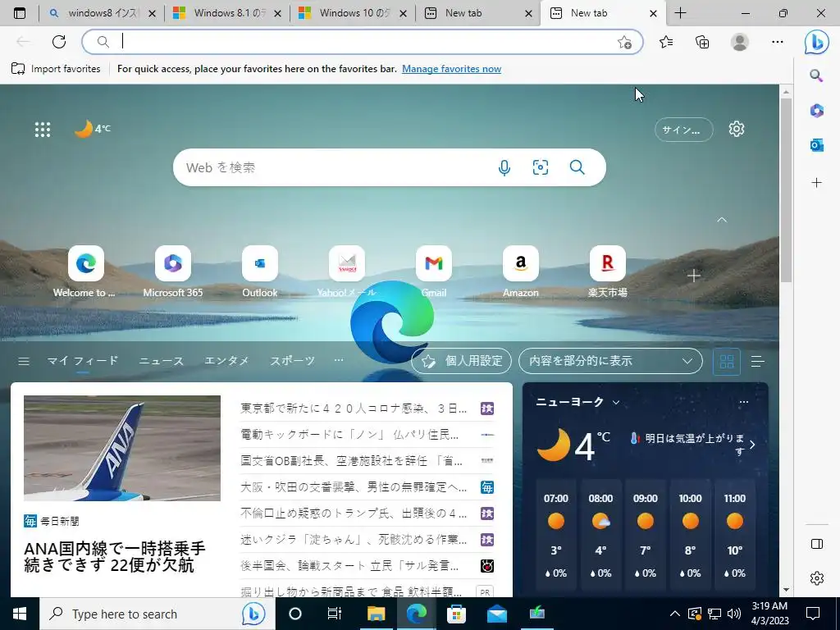Open the Amazon quick link tile
Screen dimensions: 840x630
[x=521, y=271]
